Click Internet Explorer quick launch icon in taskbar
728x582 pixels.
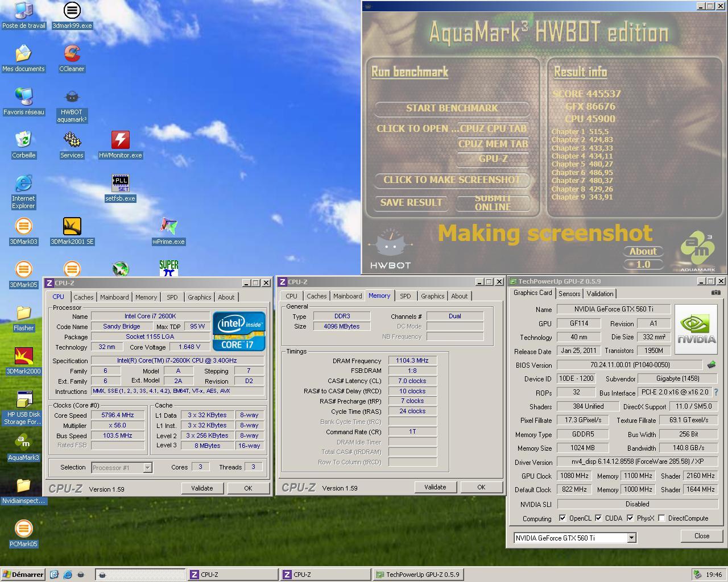click(67, 575)
